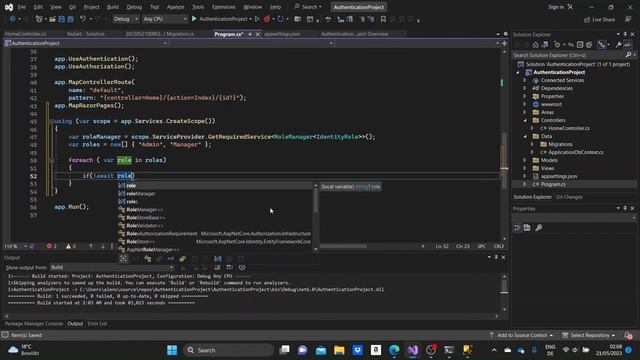The width and height of the screenshot is (640, 360).
Task: Click the Clear All icon in Output panel toolbar
Action: coord(218,267)
